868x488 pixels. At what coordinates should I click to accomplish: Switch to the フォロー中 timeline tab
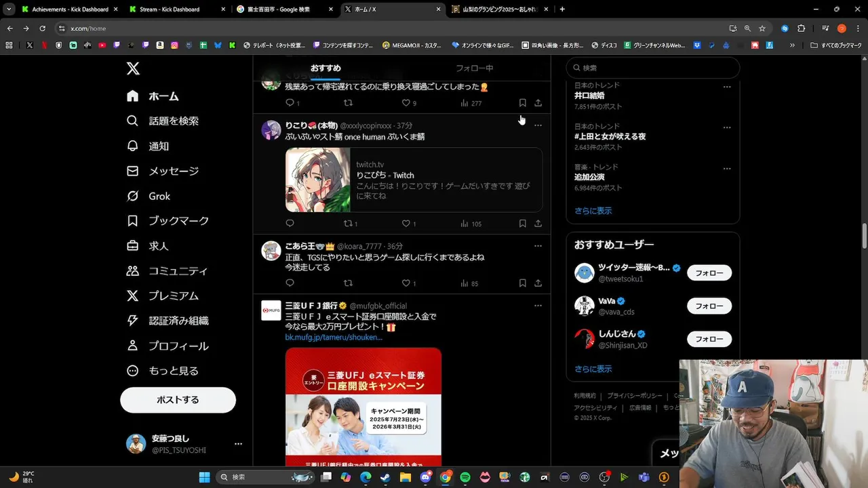coord(474,68)
